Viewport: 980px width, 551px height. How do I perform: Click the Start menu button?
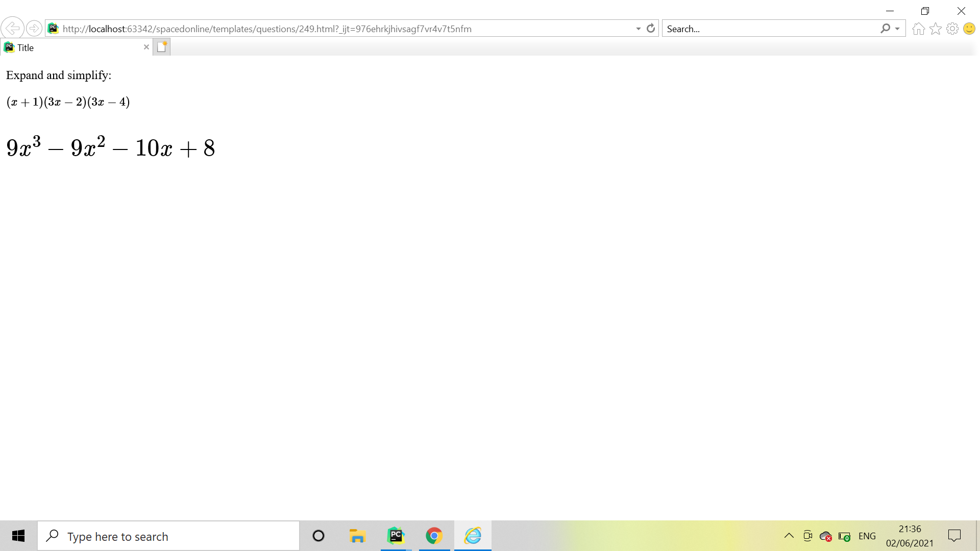tap(18, 536)
